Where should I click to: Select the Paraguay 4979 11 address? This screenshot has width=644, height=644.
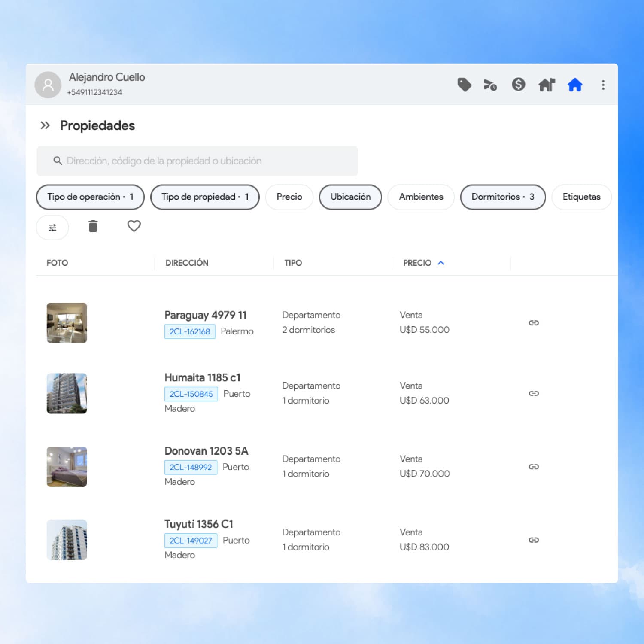[205, 315]
